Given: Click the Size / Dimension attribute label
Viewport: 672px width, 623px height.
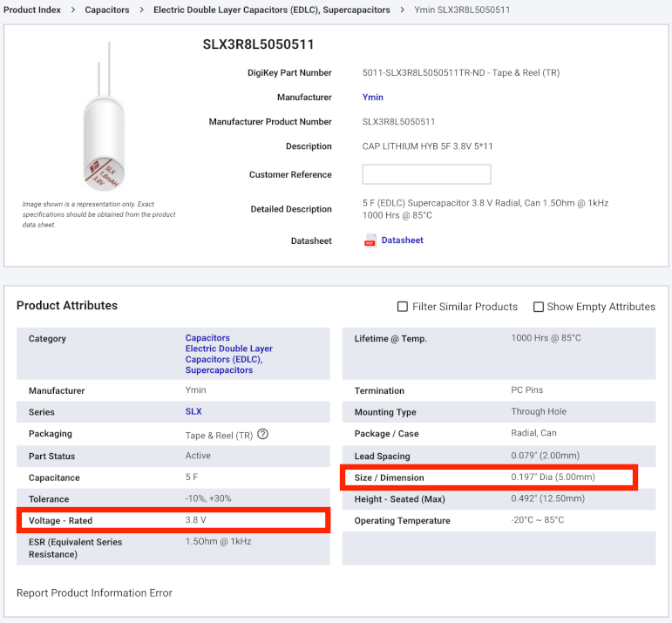Looking at the screenshot, I should pos(389,477).
